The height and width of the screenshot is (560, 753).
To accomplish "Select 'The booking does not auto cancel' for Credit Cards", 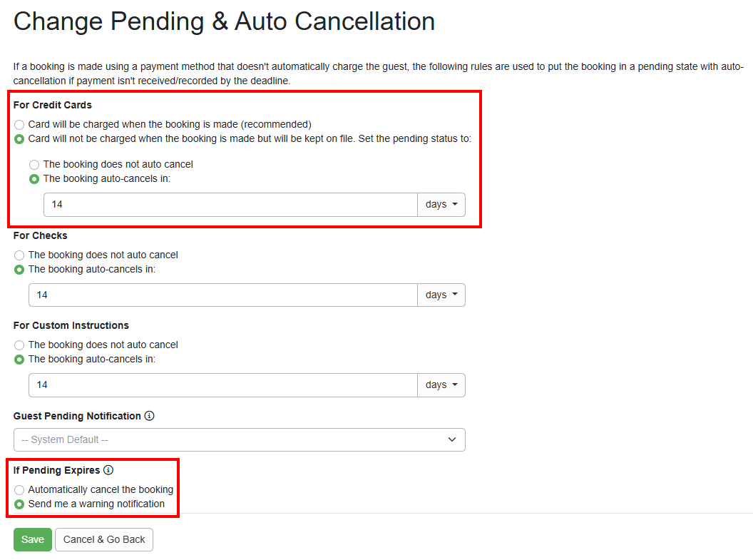I will (34, 164).
